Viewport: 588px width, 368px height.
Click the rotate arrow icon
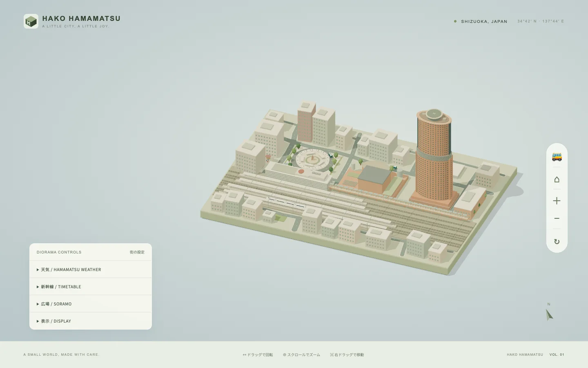point(557,242)
